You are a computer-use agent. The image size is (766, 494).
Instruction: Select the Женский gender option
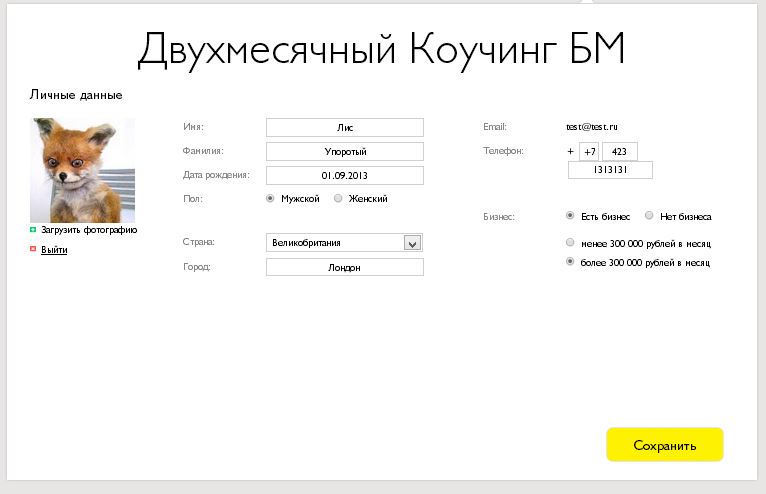click(338, 198)
